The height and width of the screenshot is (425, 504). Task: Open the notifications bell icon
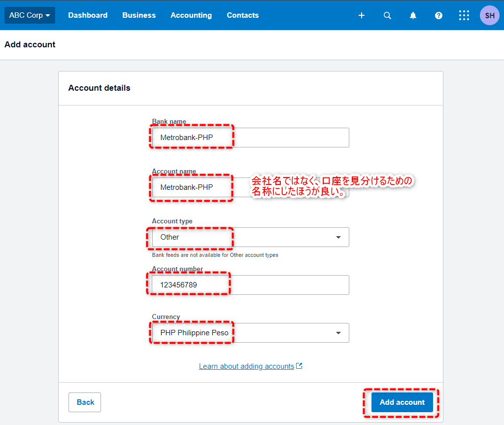[x=413, y=15]
